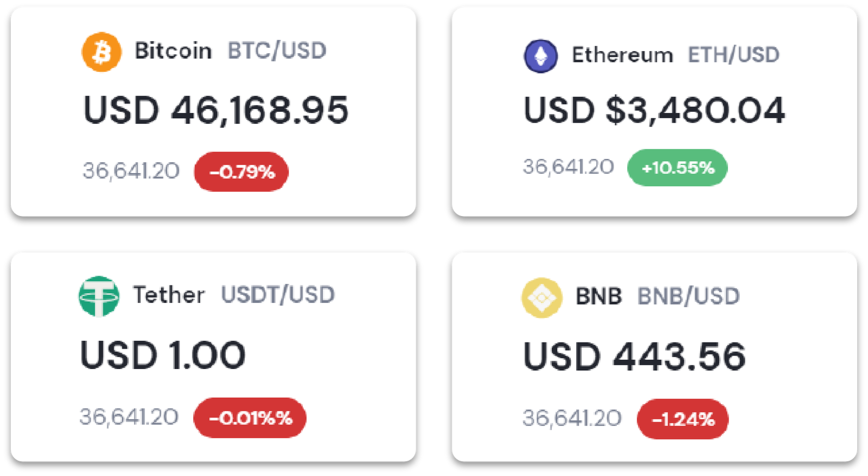Image resolution: width=868 pixels, height=476 pixels.
Task: Click the Tether coin name
Action: tap(169, 295)
